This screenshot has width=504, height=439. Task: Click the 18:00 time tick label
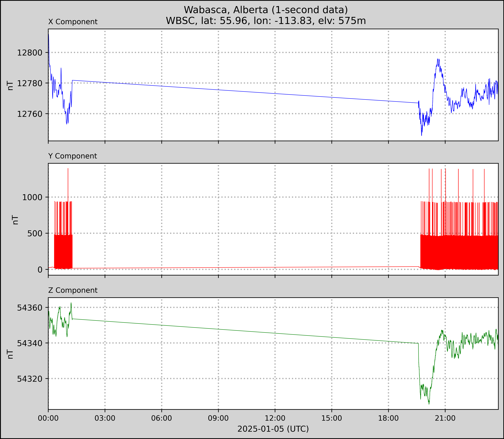(x=389, y=418)
